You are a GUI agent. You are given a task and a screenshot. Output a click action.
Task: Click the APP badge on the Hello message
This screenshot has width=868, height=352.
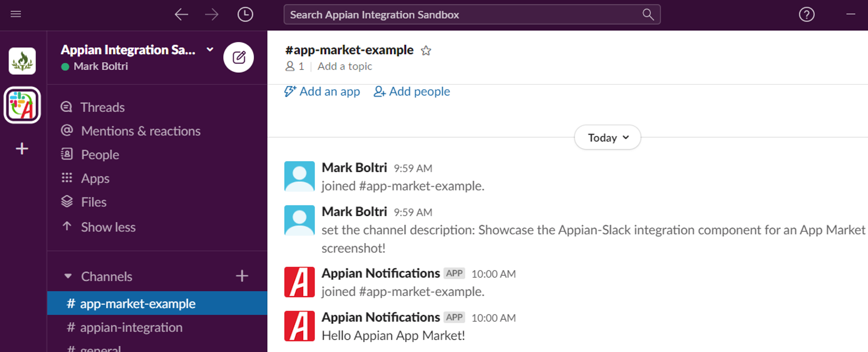(x=454, y=317)
